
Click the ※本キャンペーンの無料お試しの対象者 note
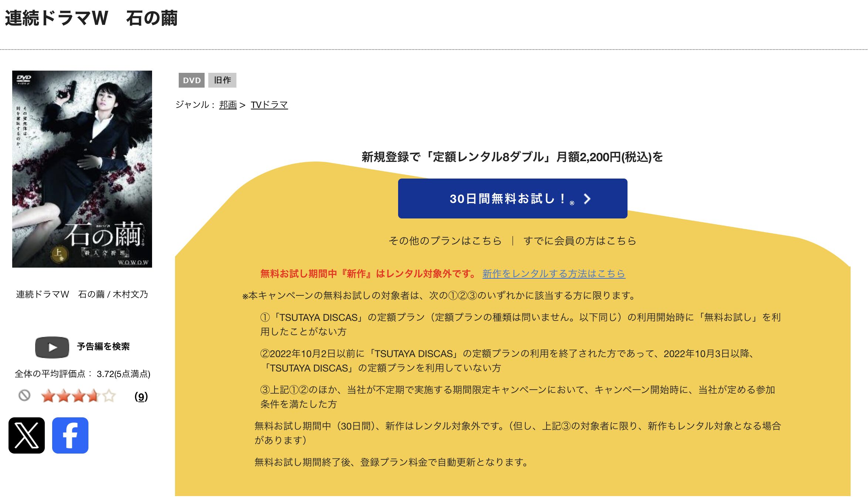pyautogui.click(x=439, y=295)
